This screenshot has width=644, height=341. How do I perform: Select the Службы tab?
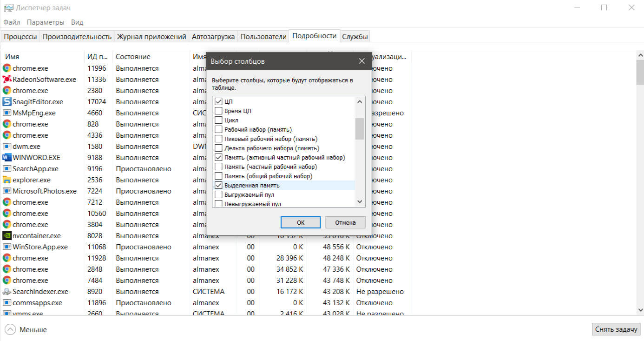click(355, 37)
